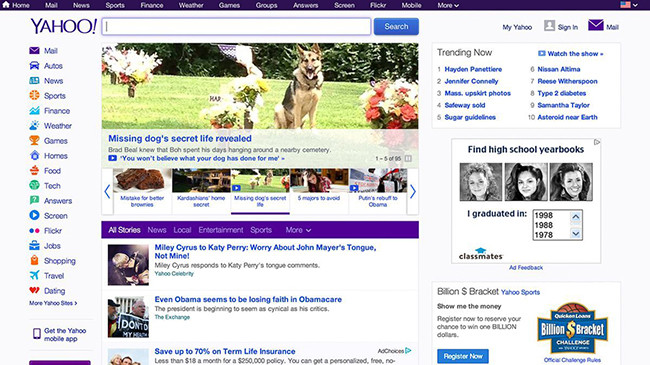The image size is (650, 365).
Task: Open the Homes house icon
Action: coord(34,156)
